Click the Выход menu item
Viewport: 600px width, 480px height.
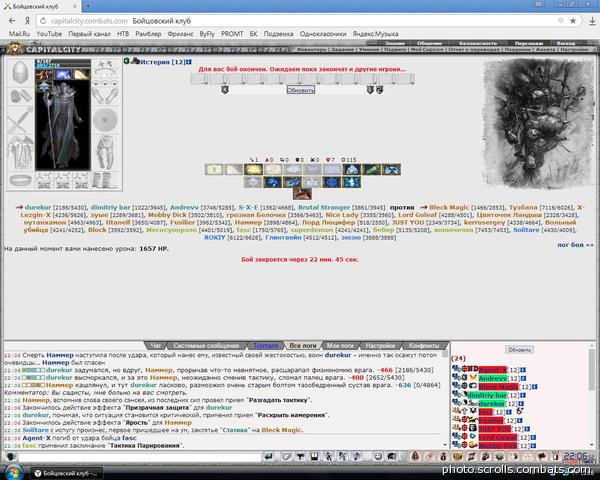pyautogui.click(x=566, y=43)
